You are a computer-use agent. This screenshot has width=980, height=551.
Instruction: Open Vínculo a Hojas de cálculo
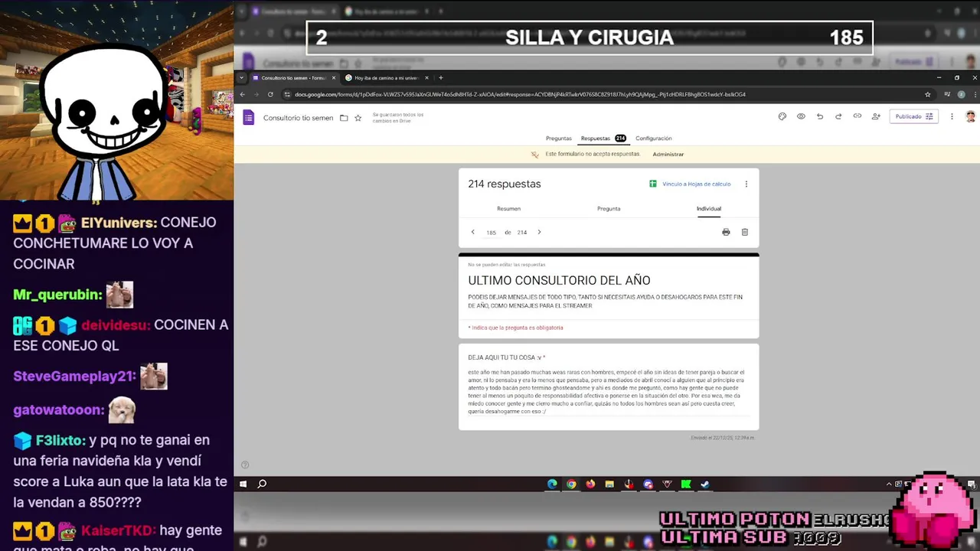(690, 184)
